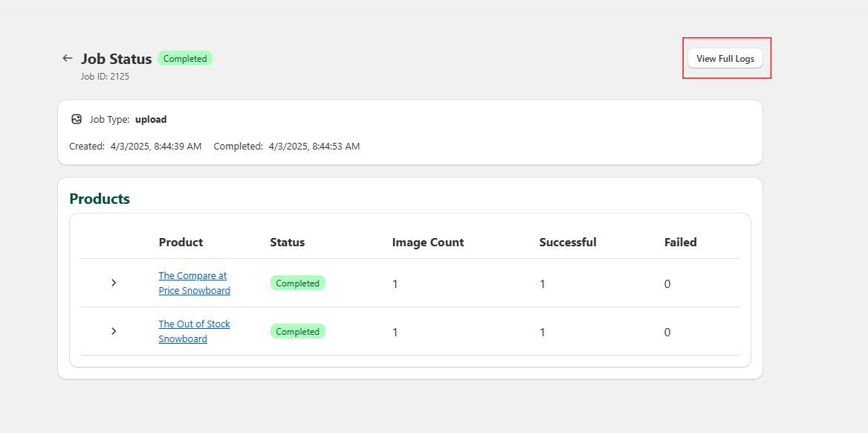The width and height of the screenshot is (868, 433).
Task: Click the Job ID 2125 text
Action: click(x=105, y=76)
